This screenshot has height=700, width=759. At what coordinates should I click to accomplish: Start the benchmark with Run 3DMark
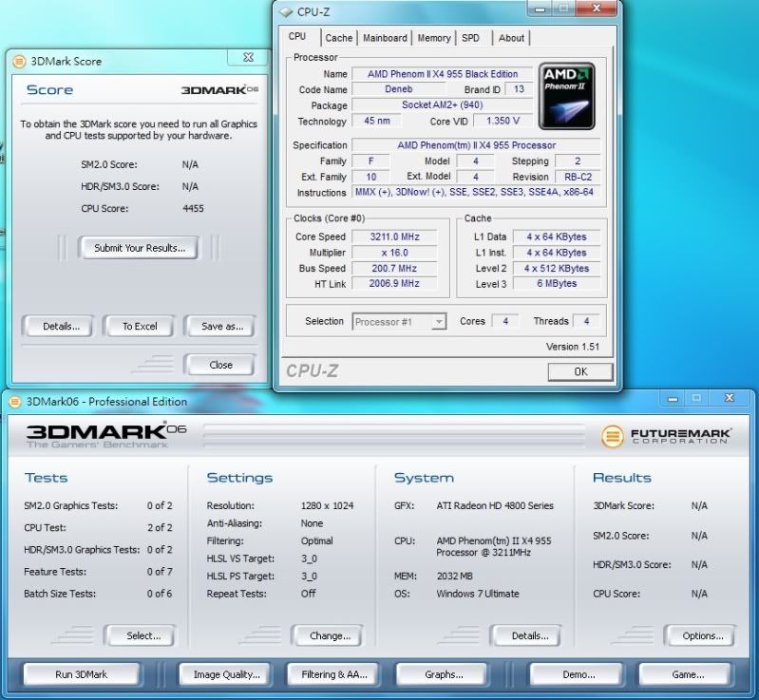click(x=82, y=674)
